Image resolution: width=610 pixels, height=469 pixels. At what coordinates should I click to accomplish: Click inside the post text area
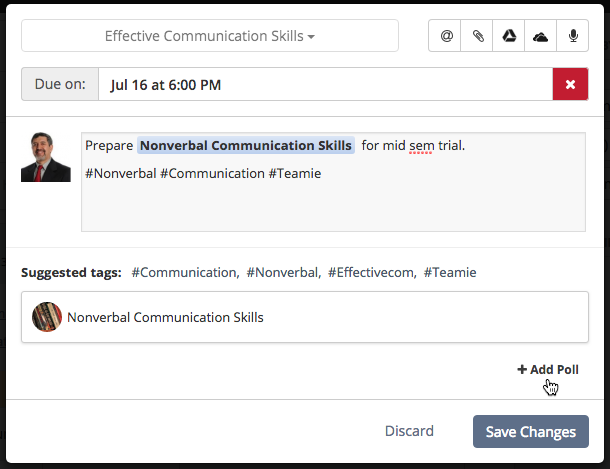point(333,182)
